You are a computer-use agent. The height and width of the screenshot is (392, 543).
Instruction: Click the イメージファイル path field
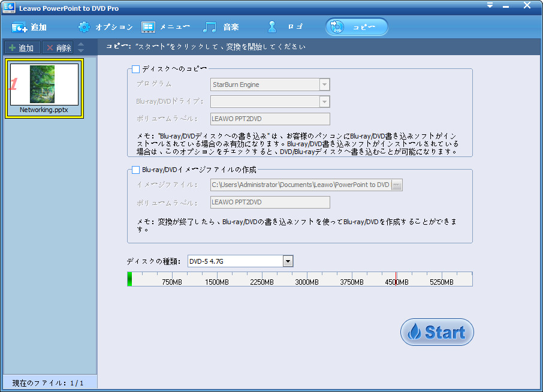pos(301,185)
